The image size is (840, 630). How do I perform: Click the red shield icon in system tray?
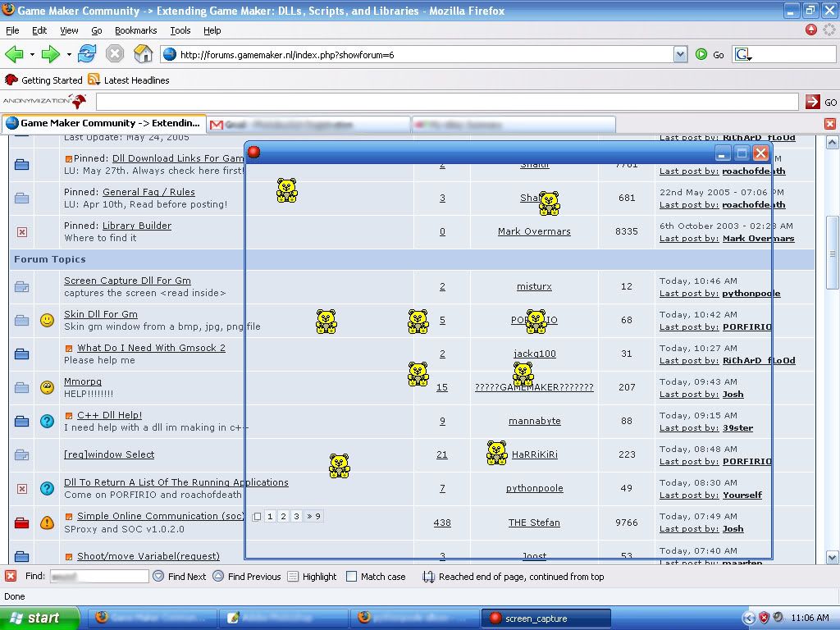tap(764, 618)
